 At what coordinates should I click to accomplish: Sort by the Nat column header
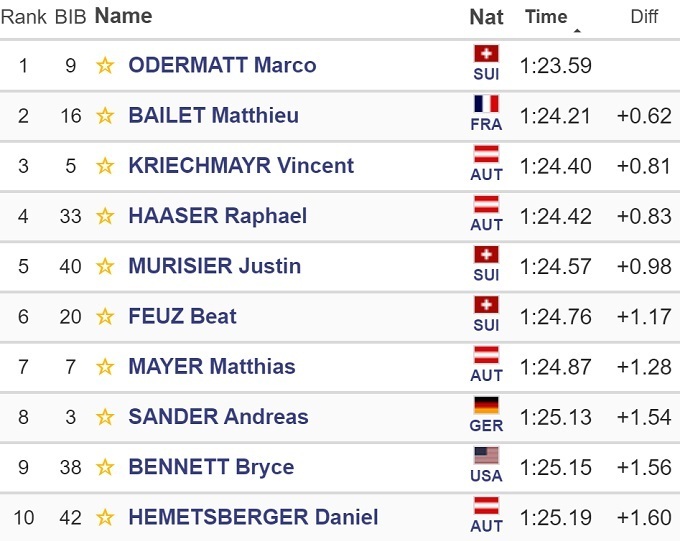point(486,17)
